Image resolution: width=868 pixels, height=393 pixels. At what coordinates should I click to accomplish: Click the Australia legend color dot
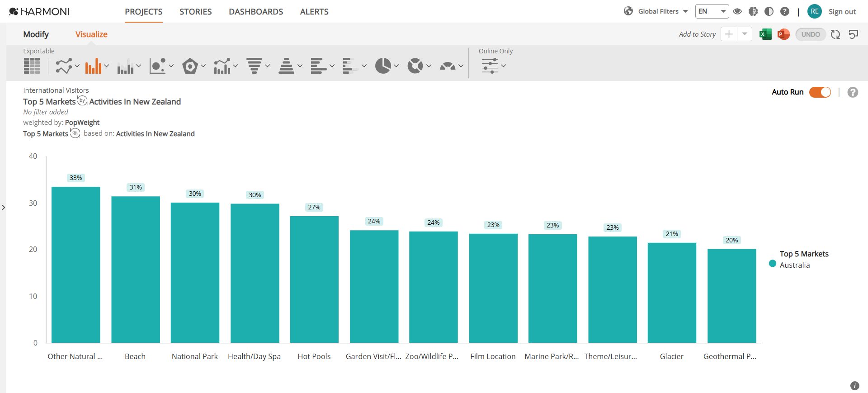tap(773, 264)
